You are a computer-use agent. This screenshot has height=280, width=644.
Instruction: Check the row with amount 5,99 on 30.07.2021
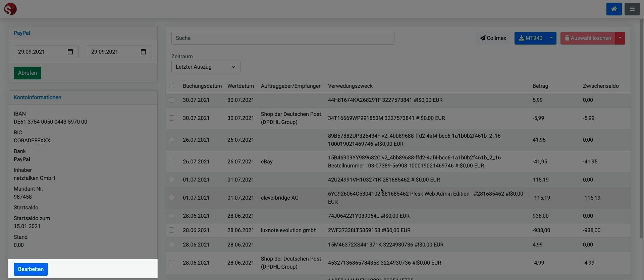point(171,100)
